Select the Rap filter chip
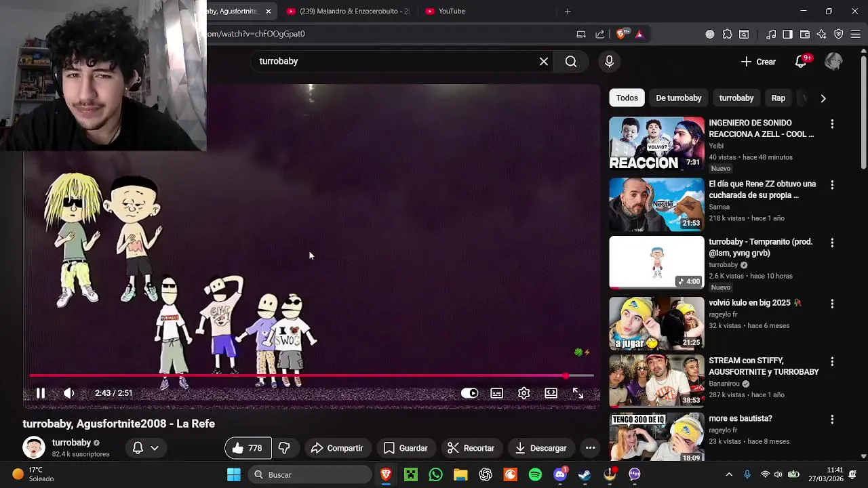The height and width of the screenshot is (488, 868). pos(778,98)
